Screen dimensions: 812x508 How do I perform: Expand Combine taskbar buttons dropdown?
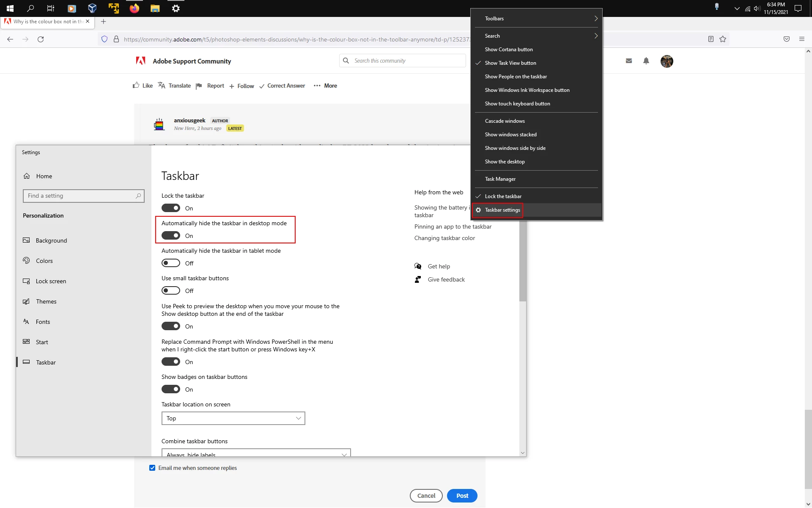256,453
